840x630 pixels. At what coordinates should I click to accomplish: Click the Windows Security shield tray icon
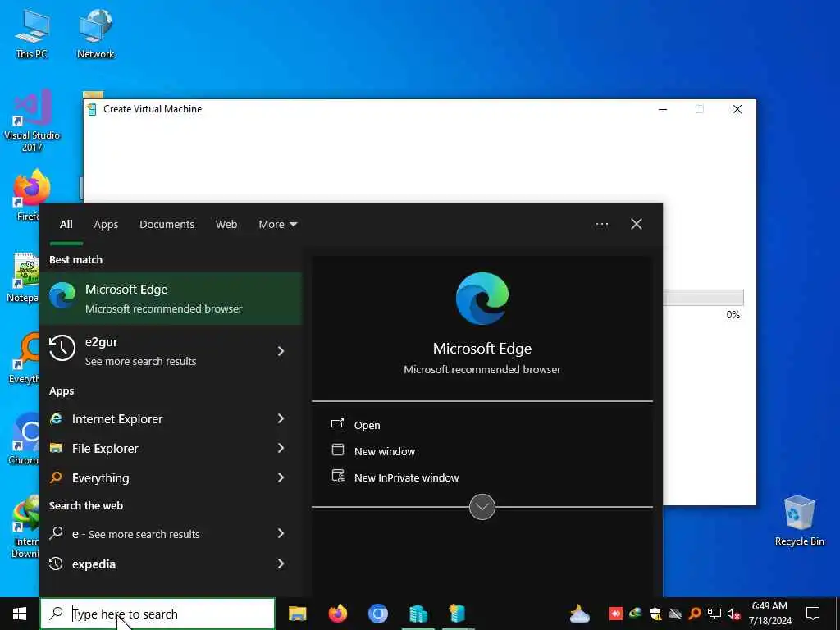point(655,614)
